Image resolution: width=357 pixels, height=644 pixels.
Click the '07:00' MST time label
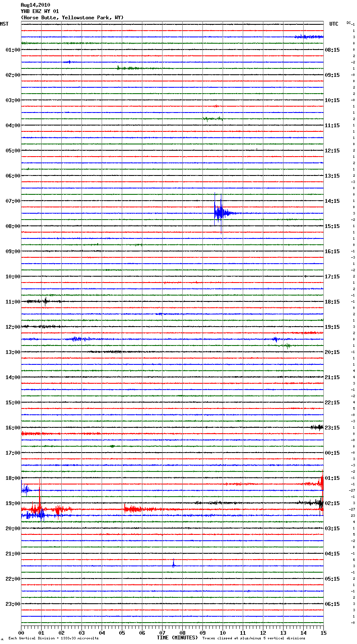point(13,201)
